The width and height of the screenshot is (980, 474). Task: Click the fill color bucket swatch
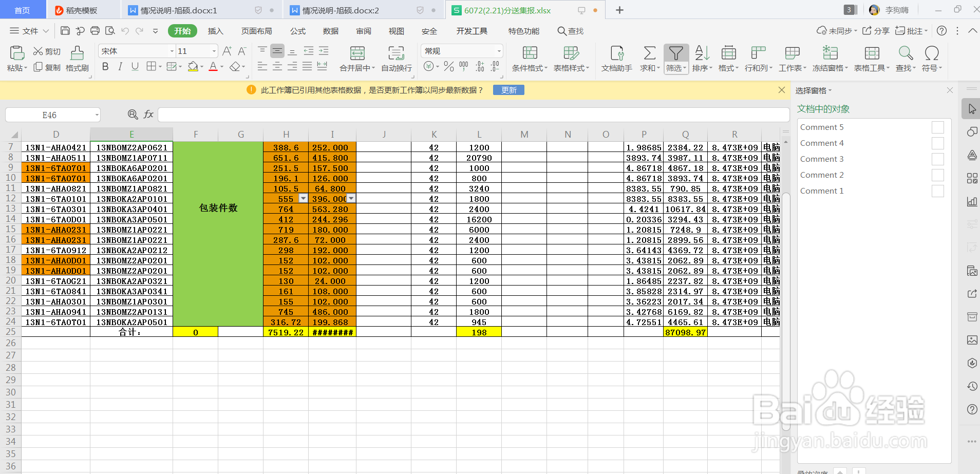pyautogui.click(x=193, y=67)
